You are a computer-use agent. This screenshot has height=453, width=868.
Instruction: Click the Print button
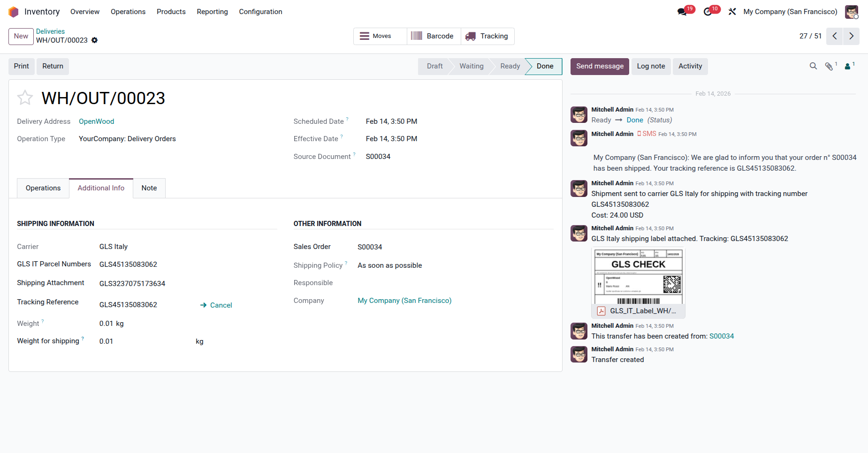tap(22, 66)
